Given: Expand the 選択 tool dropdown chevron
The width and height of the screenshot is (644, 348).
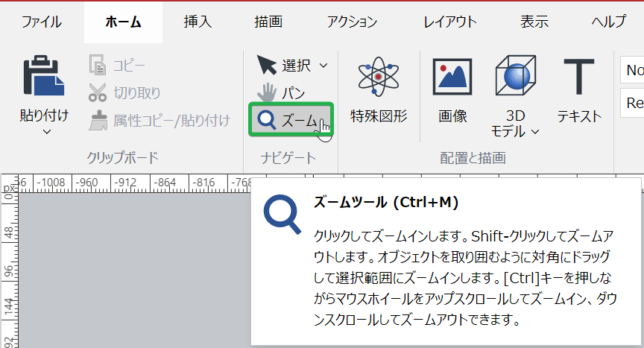Looking at the screenshot, I should [x=323, y=66].
